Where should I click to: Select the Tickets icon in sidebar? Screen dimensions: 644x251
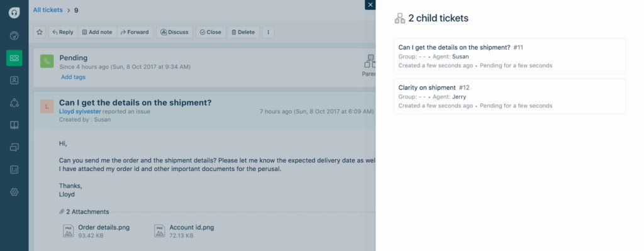[x=14, y=58]
